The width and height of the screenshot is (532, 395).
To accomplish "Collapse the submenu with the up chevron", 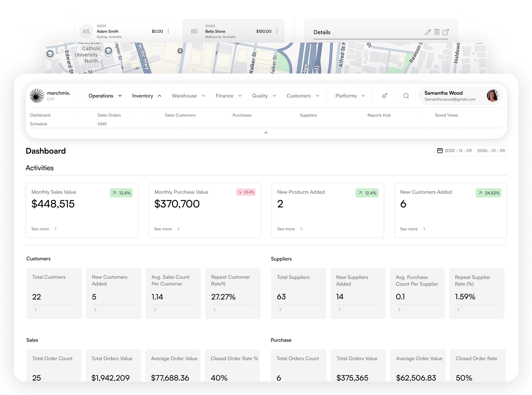I will click(x=266, y=133).
